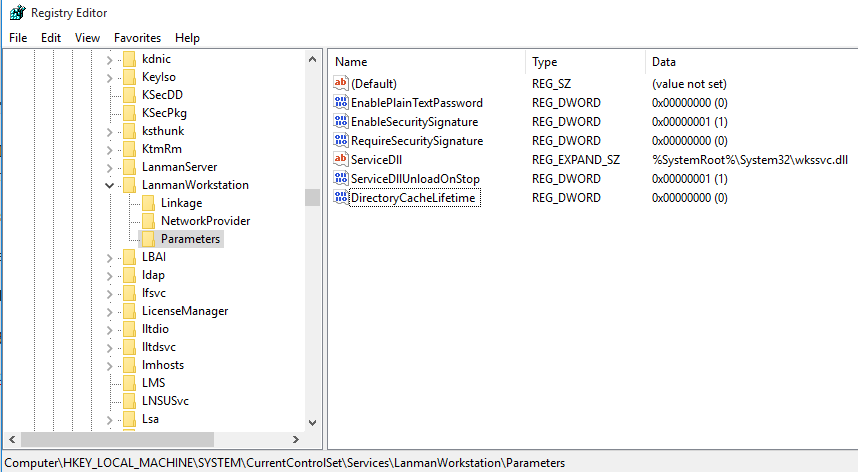Image resolution: width=858 pixels, height=472 pixels.
Task: Open the Edit menu
Action: 51,38
